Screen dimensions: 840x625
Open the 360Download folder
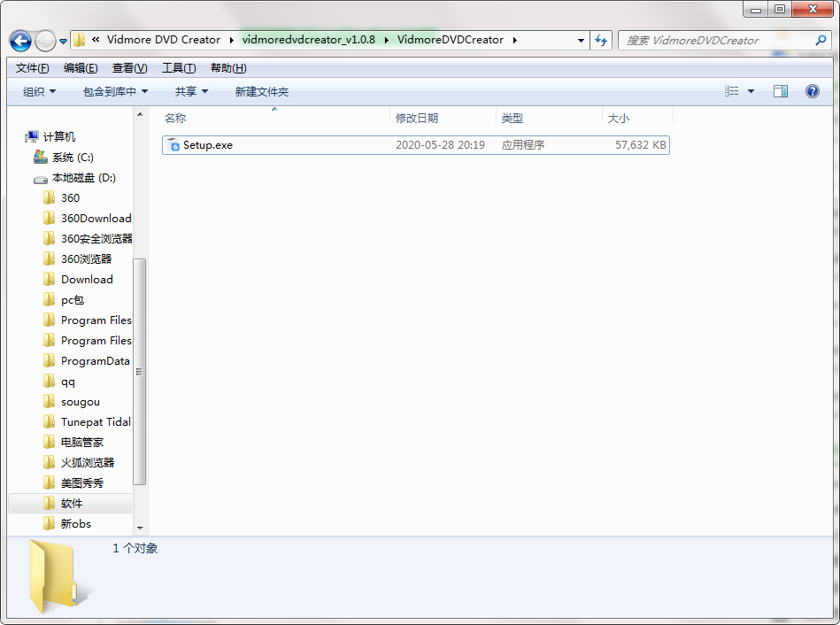(96, 219)
